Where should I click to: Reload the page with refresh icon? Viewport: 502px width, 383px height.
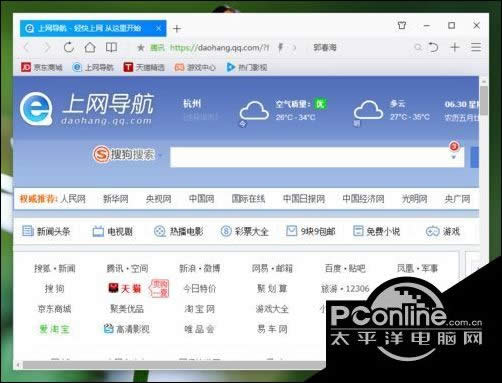tap(69, 47)
